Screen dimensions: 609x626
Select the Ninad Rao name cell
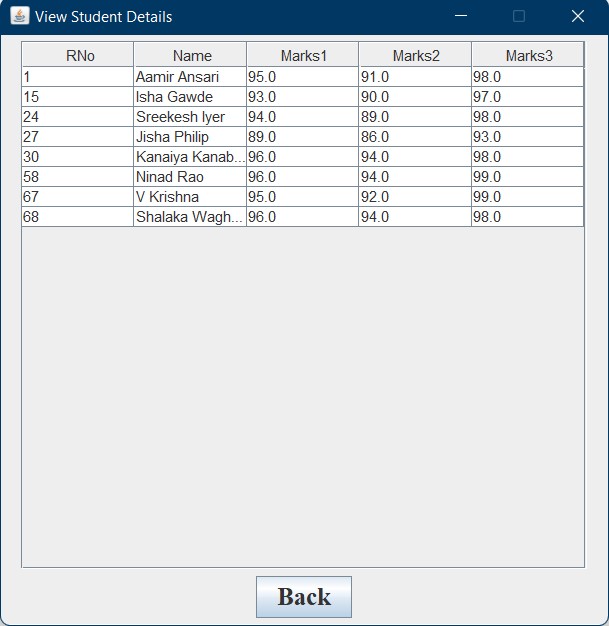pyautogui.click(x=190, y=176)
